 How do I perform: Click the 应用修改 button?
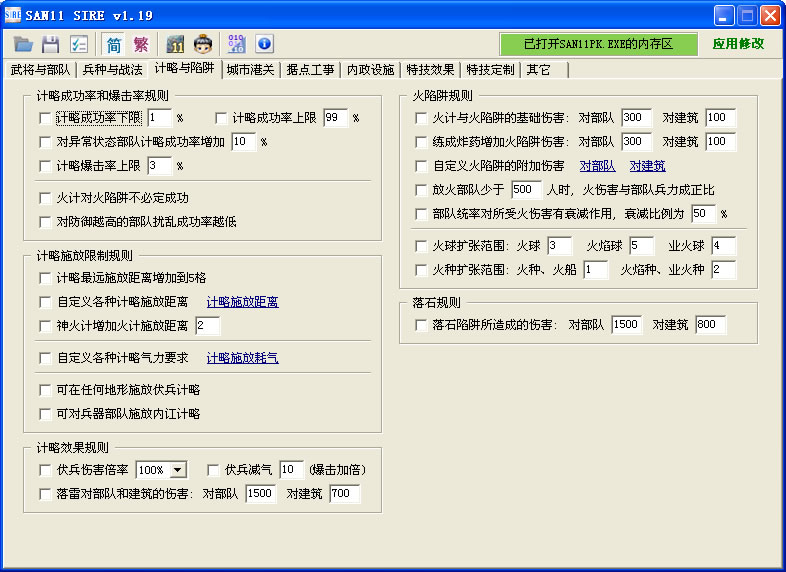point(738,44)
